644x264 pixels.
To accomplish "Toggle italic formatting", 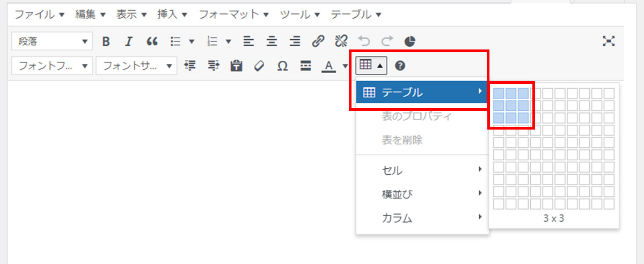I will coord(128,41).
